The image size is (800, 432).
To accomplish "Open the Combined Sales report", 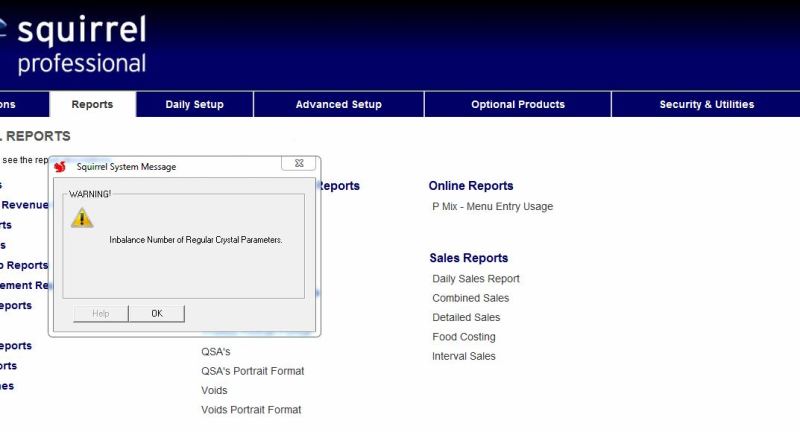I will (x=470, y=298).
